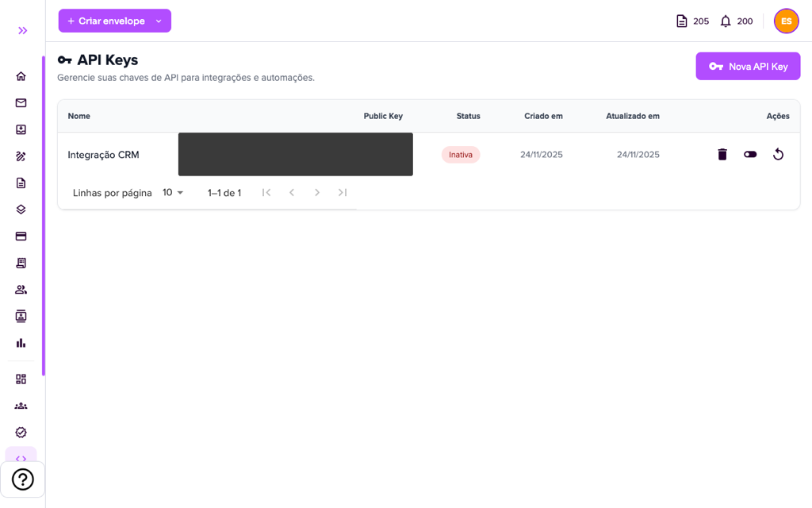Open the rows per page dropdown
Screen dimensions: 812x508
pos(173,192)
